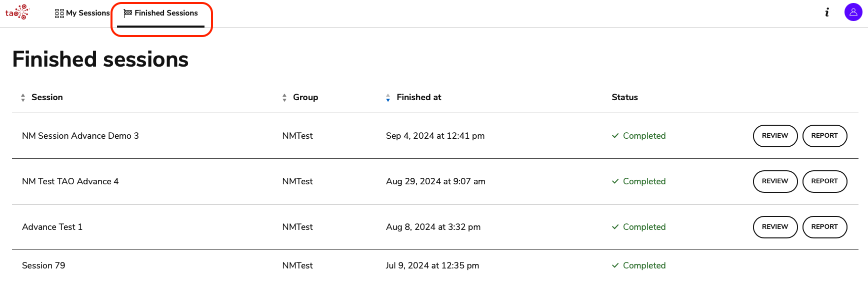The width and height of the screenshot is (868, 284).
Task: Toggle sort arrows next to Finished at
Action: pos(388,98)
